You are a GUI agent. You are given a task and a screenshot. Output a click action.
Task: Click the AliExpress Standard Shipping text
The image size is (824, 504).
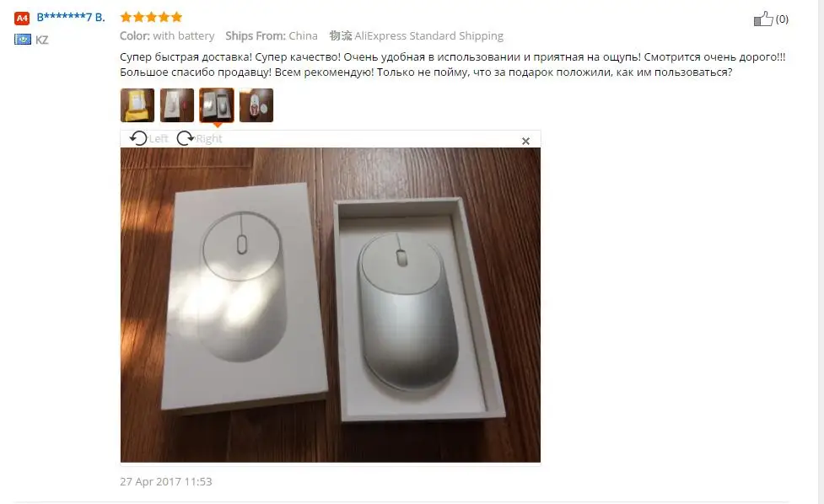(x=428, y=35)
